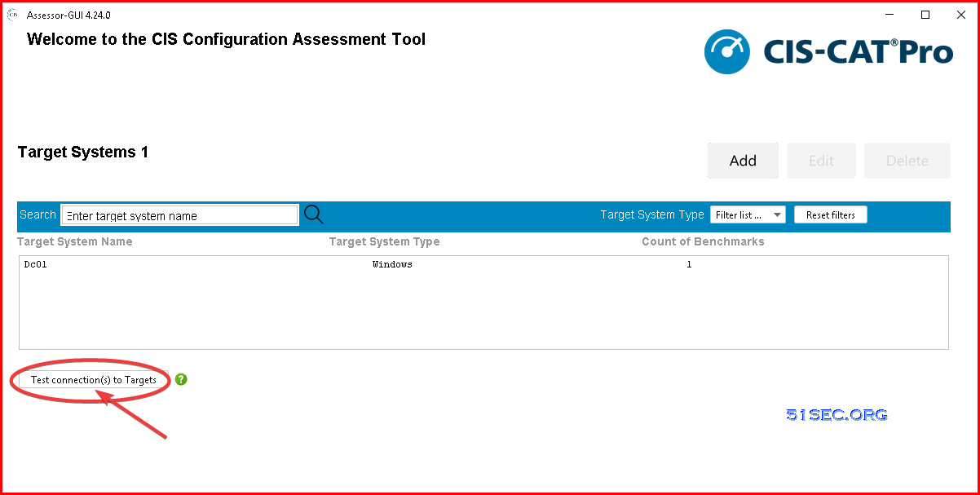Click the Windows type cell for Dc01
Viewport: 980px width, 495px height.
[x=392, y=264]
